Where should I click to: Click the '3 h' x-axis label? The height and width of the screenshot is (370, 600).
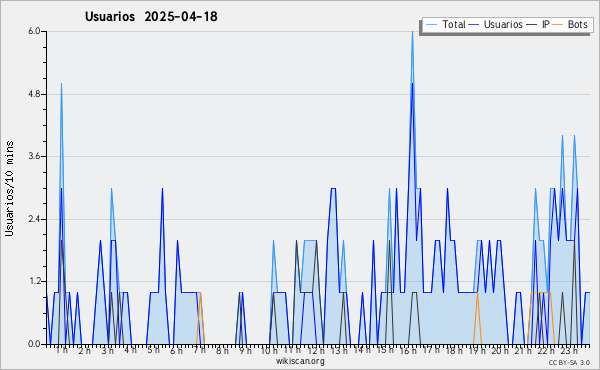[108, 350]
